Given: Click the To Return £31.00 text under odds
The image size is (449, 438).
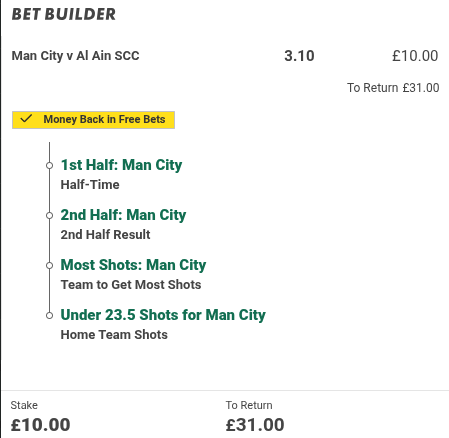Looking at the screenshot, I should [x=393, y=88].
